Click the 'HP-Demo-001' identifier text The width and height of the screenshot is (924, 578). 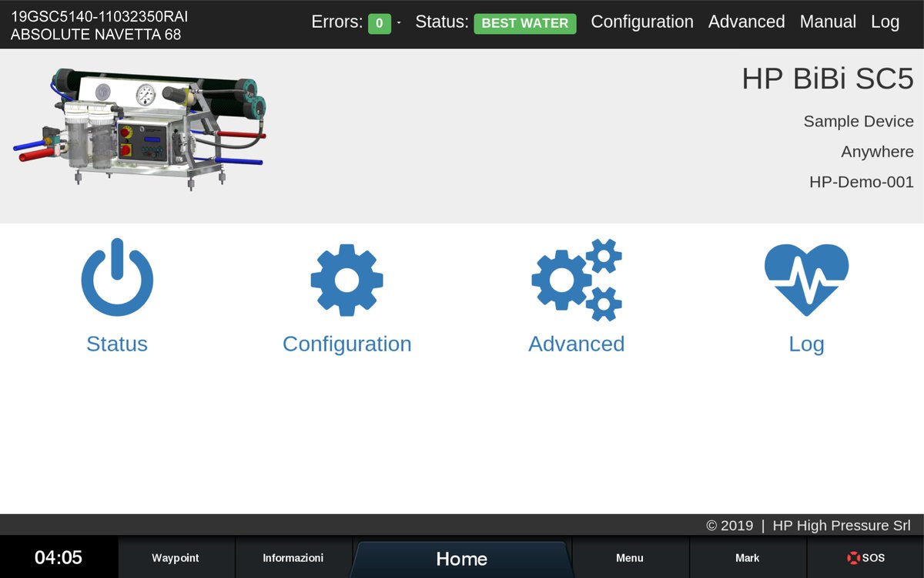point(862,183)
